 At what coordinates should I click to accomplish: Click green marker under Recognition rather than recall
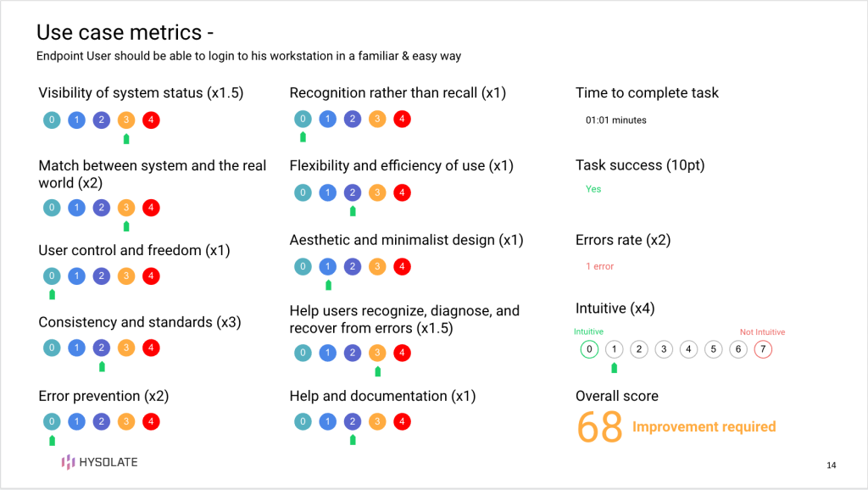(x=303, y=137)
